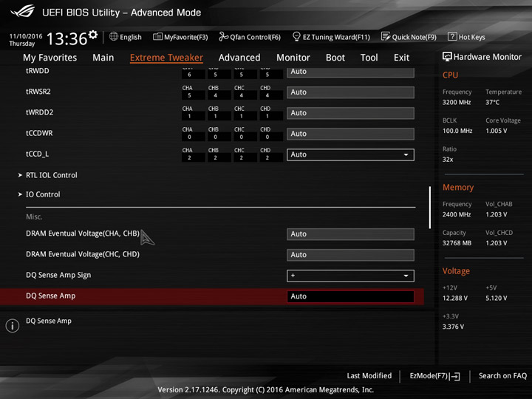
Task: Select the Extreme Tweaker tab
Action: tap(166, 58)
